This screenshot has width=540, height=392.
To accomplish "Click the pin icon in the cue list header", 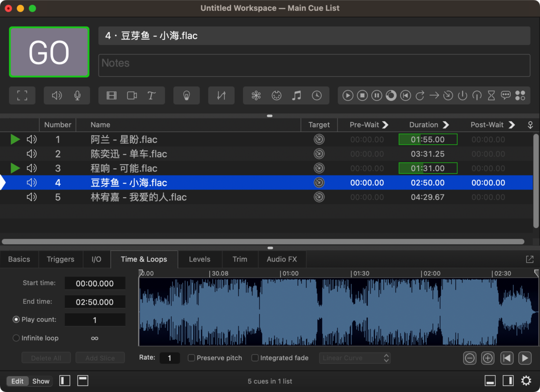I will 530,125.
